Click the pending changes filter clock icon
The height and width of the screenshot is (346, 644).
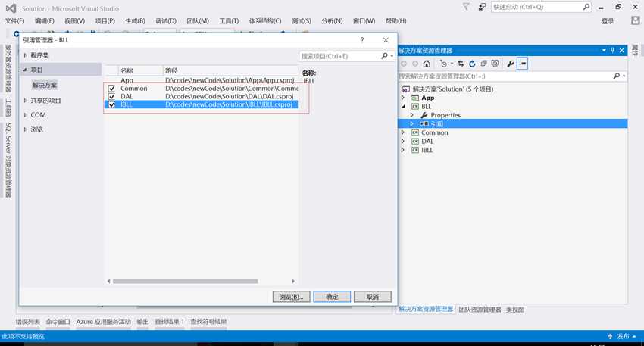[x=443, y=64]
